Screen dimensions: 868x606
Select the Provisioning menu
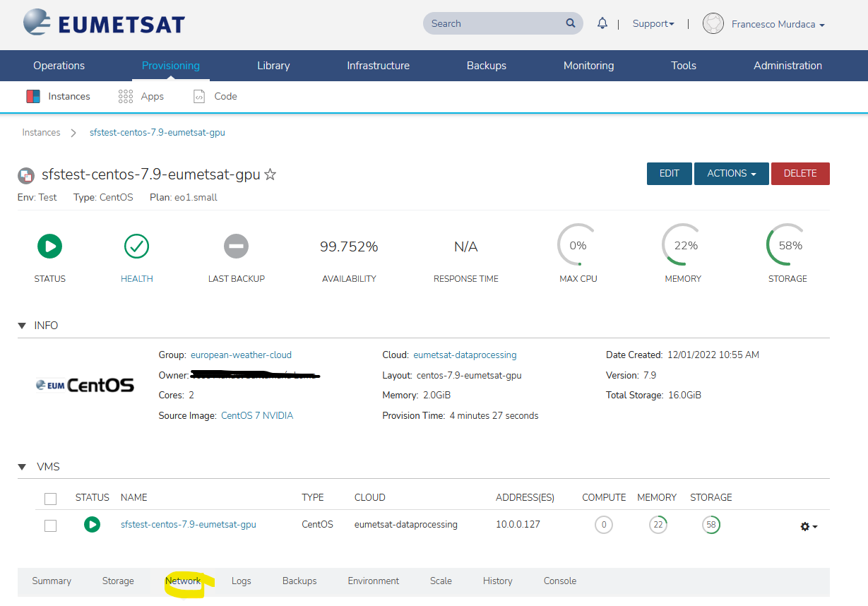[171, 66]
